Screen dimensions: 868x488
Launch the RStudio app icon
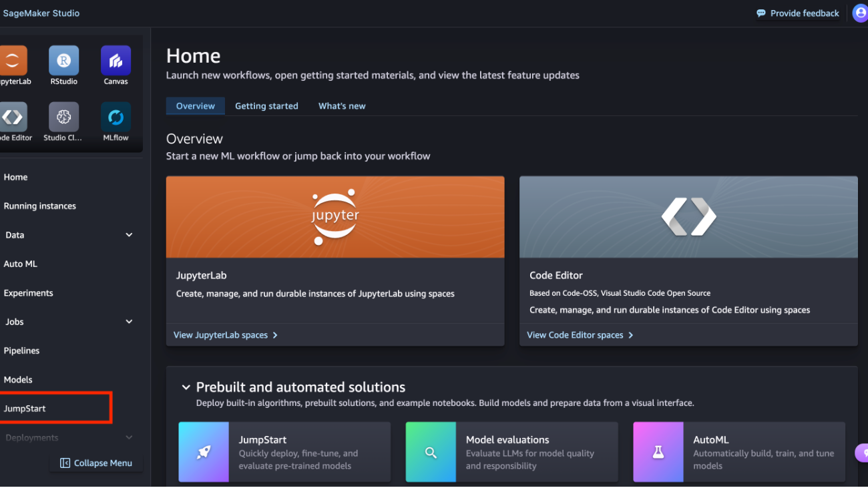tap(63, 61)
